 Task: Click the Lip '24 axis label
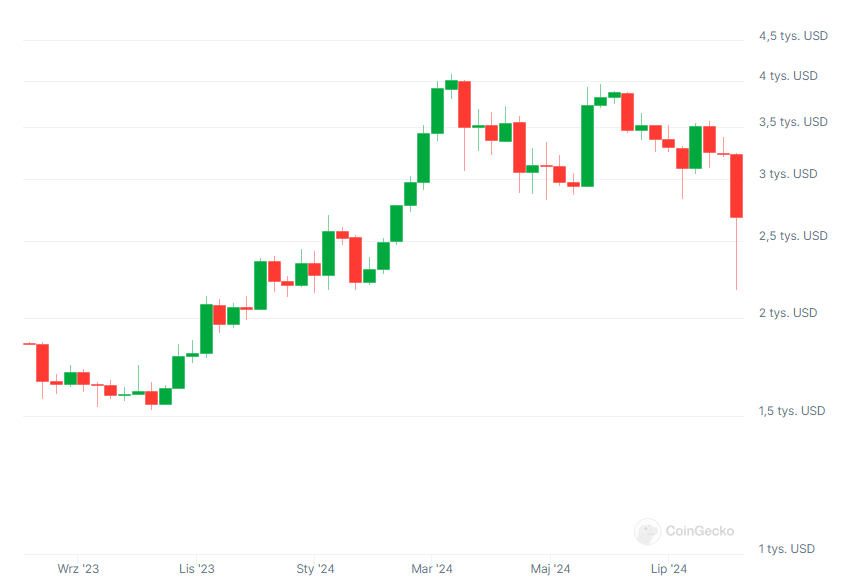click(x=668, y=569)
